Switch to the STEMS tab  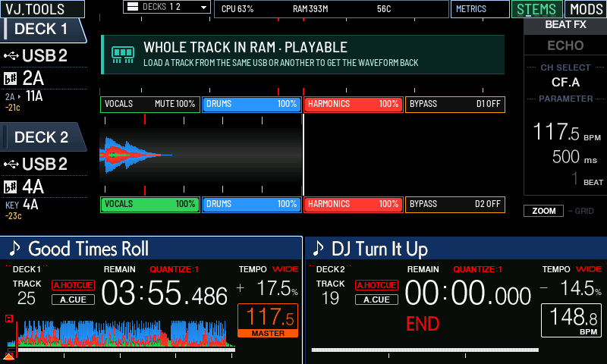coord(536,9)
